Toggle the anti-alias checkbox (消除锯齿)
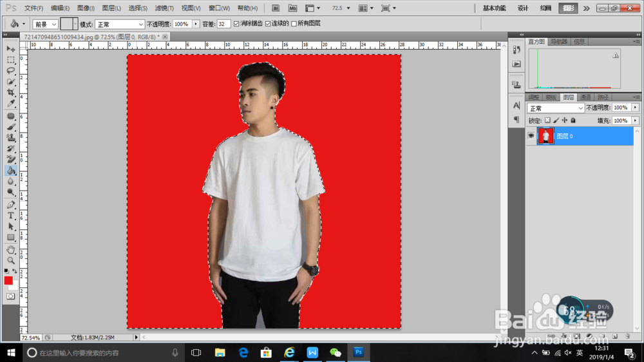The image size is (644, 362). click(x=236, y=24)
